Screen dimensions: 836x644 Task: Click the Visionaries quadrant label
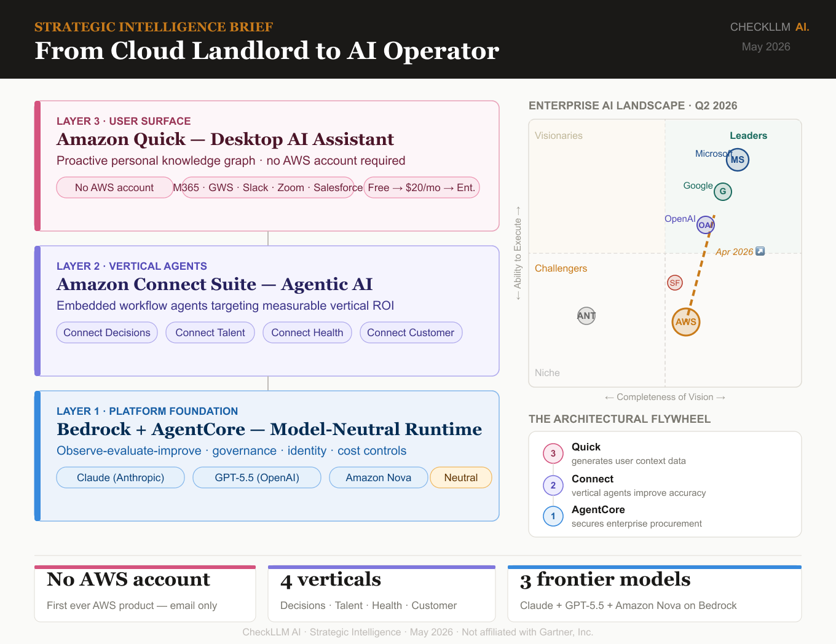pyautogui.click(x=559, y=136)
